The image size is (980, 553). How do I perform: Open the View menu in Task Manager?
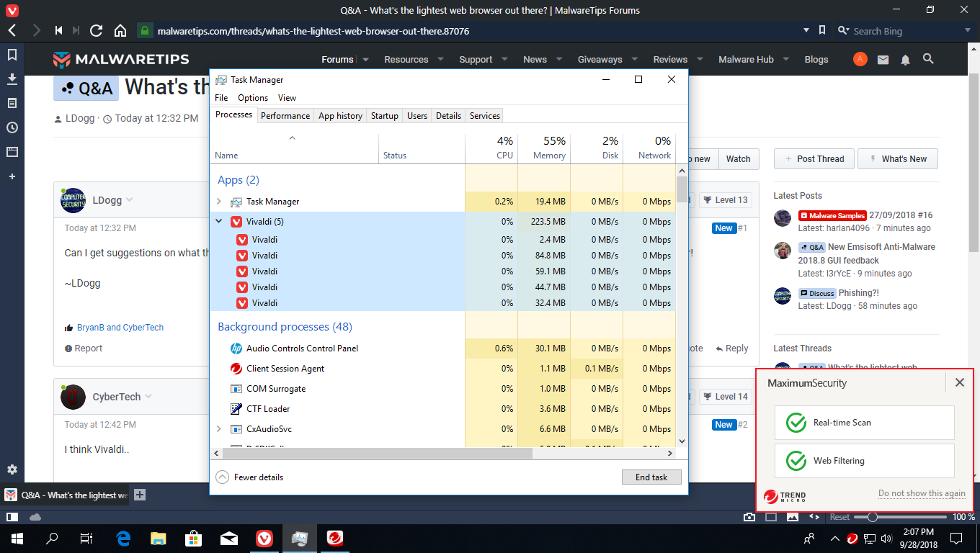(x=287, y=98)
